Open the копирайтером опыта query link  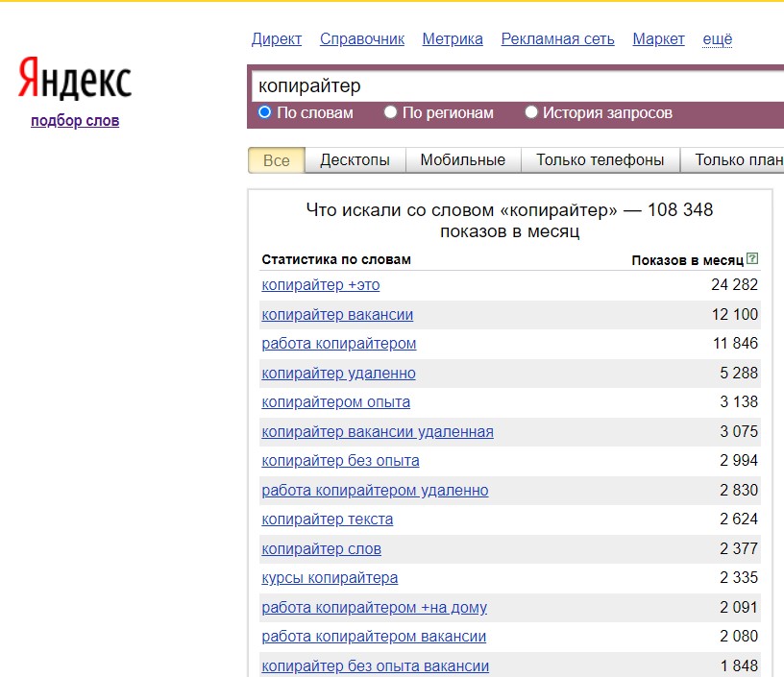tap(336, 402)
